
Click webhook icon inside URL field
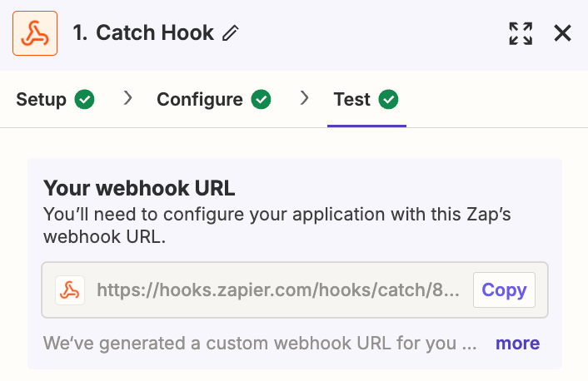[70, 290]
